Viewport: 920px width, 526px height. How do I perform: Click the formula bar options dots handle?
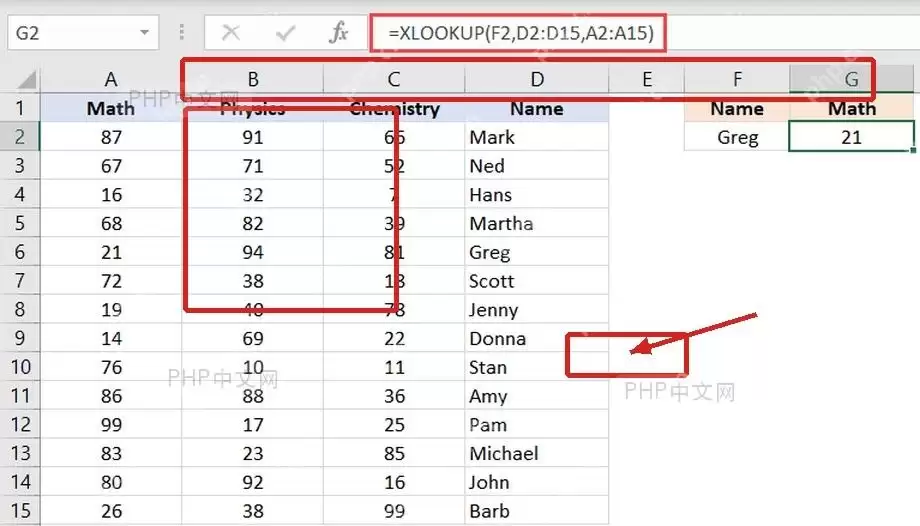[181, 33]
